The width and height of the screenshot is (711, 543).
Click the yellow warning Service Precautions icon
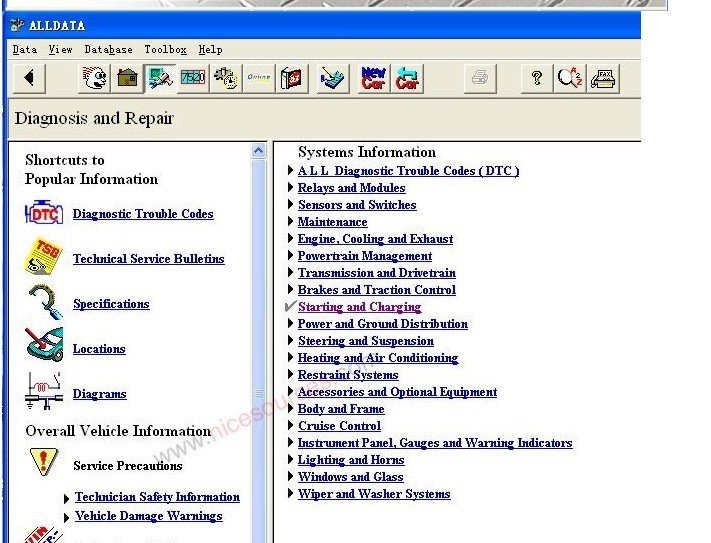click(x=43, y=461)
